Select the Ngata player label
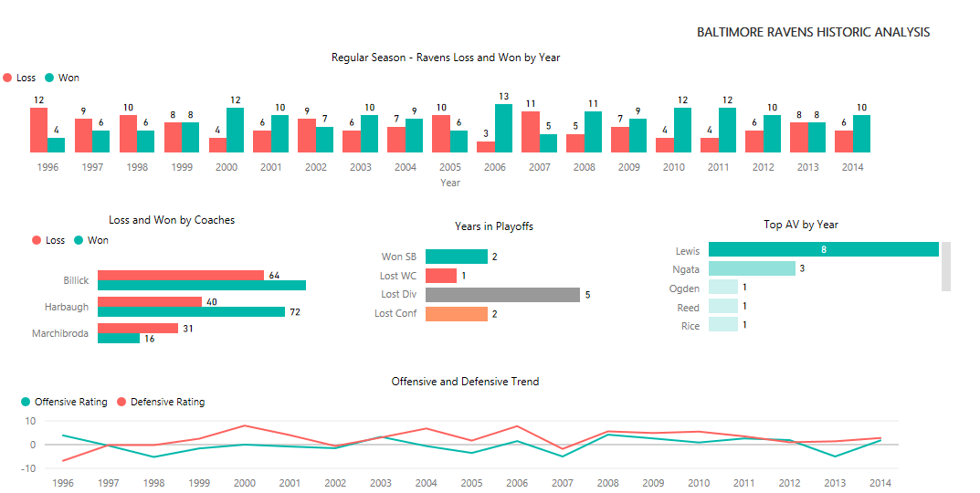The image size is (980, 493). (x=686, y=270)
